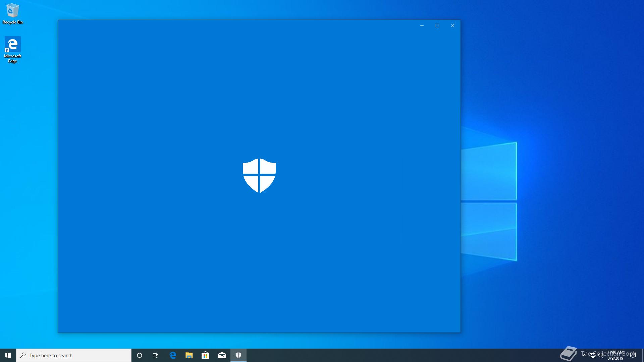644x362 pixels.
Task: Open File Explorer from the taskbar
Action: click(x=189, y=355)
